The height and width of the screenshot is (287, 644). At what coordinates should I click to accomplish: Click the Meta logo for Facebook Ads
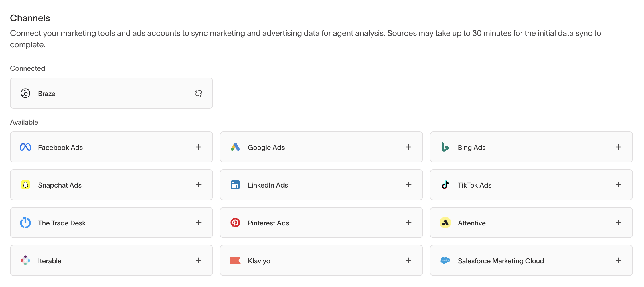pos(25,147)
